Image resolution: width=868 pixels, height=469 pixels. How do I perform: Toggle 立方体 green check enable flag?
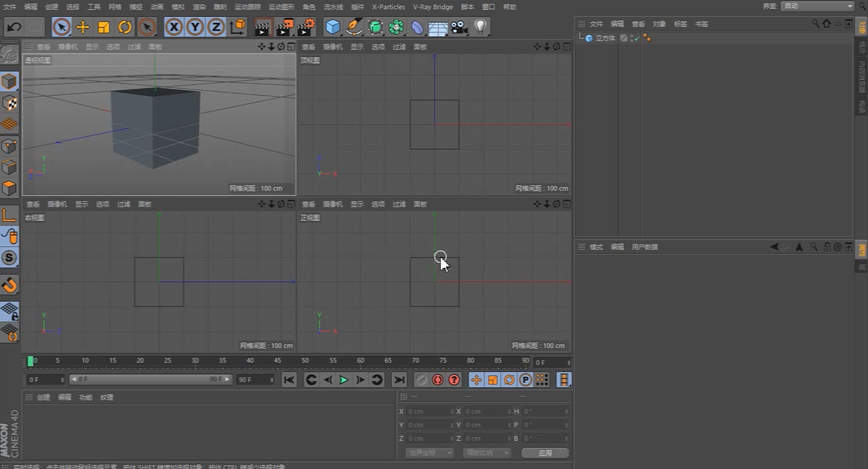pyautogui.click(x=637, y=37)
